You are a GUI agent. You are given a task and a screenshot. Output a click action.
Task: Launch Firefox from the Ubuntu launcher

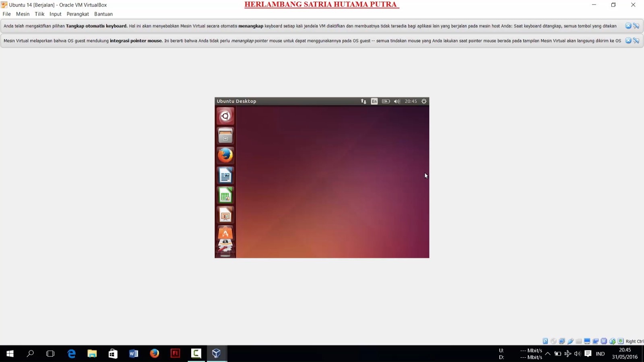click(225, 156)
